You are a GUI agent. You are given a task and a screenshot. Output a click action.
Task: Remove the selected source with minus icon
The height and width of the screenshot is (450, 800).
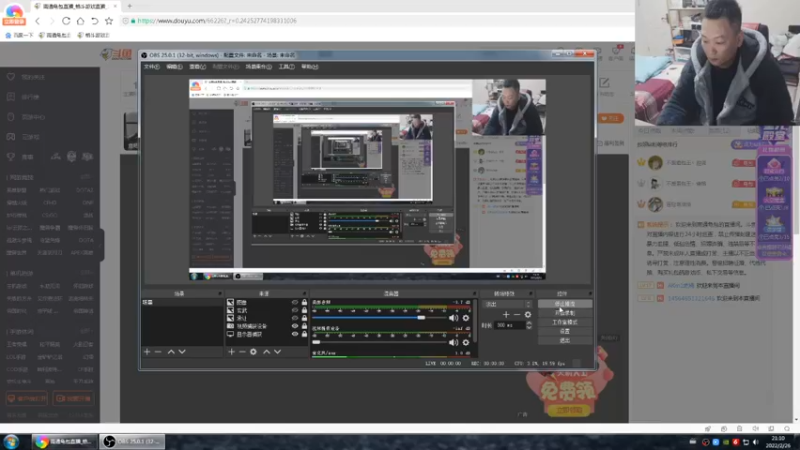pyautogui.click(x=242, y=352)
